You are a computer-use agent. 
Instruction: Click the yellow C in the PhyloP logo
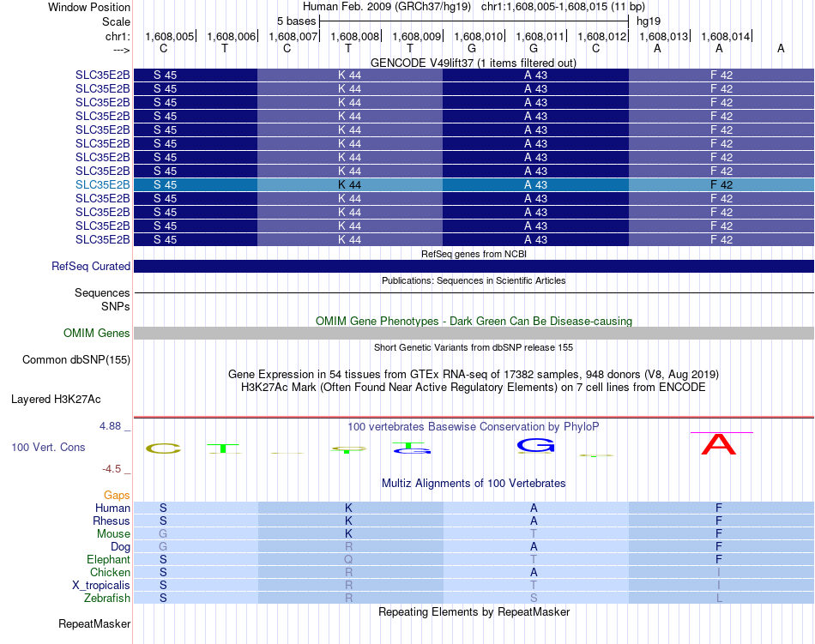coord(163,448)
